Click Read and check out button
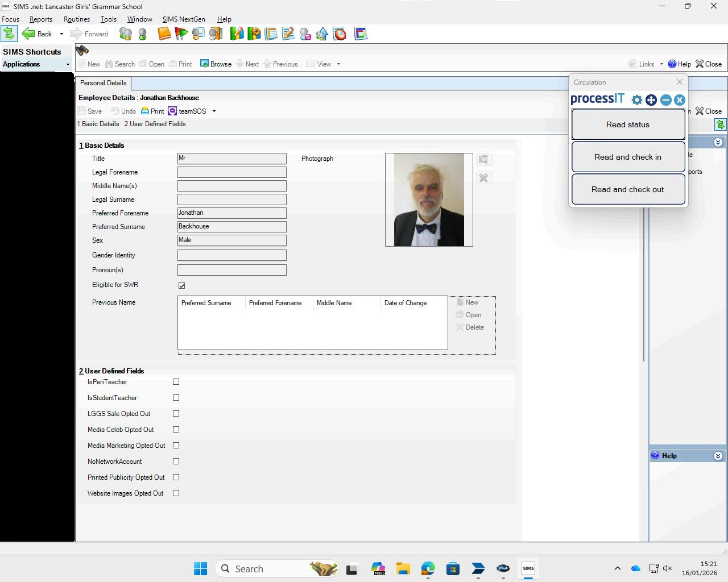Screen dimensions: 728x582 628,189
